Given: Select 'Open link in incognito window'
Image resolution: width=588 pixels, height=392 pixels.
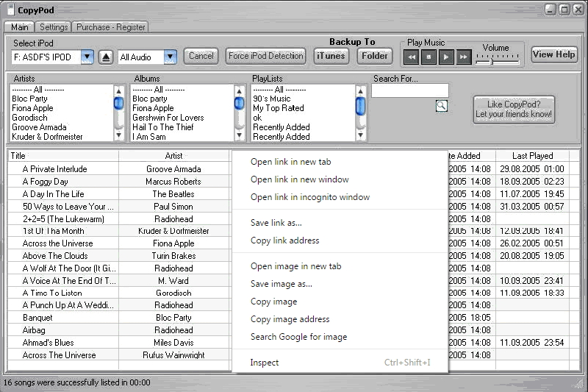Looking at the screenshot, I should pyautogui.click(x=309, y=197).
